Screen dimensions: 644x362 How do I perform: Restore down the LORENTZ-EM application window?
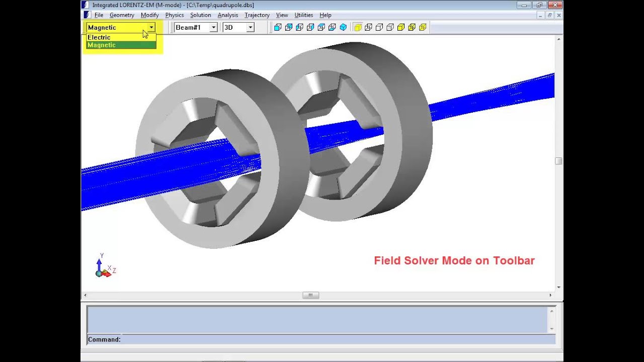[x=539, y=5]
